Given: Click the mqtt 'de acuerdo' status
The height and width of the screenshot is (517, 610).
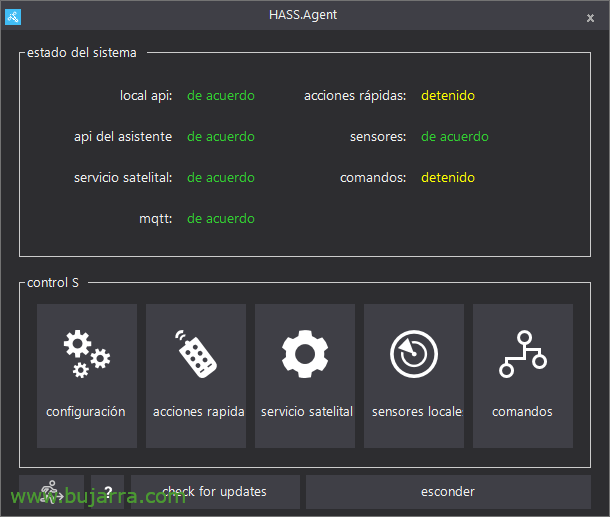Looking at the screenshot, I should [221, 219].
